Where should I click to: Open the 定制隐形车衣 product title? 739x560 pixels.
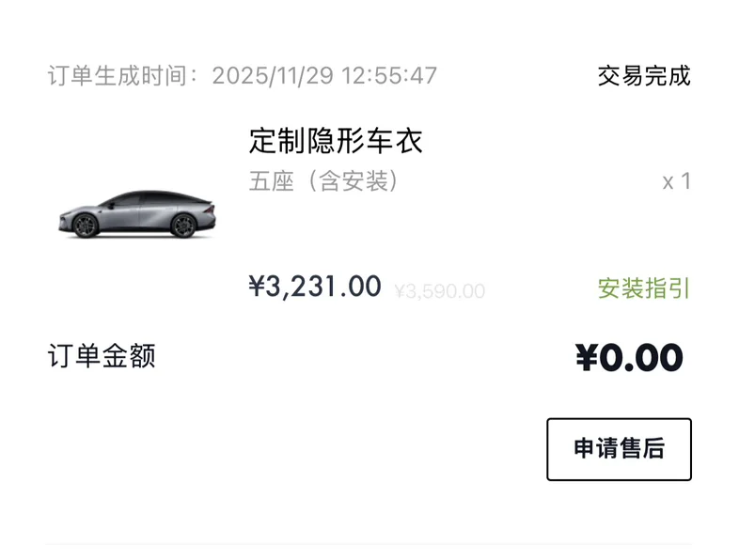336,141
